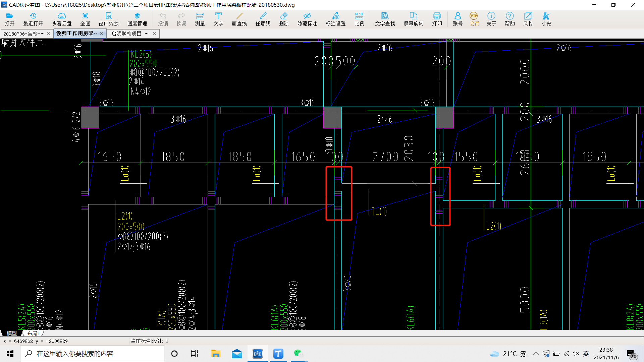The width and height of the screenshot is (644, 362).
Task: Click the N4 Φ12 label under KL2(5)
Action: (x=141, y=91)
